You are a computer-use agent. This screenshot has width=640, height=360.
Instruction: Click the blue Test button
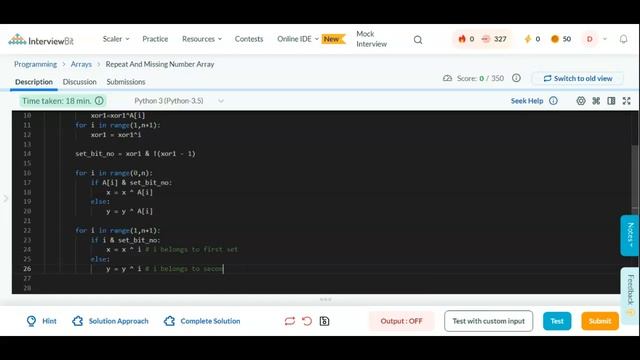pos(557,321)
